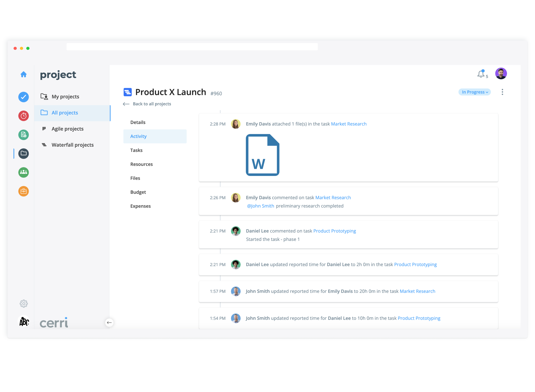Click the home icon in sidebar
The image size is (535, 392).
coord(24,75)
